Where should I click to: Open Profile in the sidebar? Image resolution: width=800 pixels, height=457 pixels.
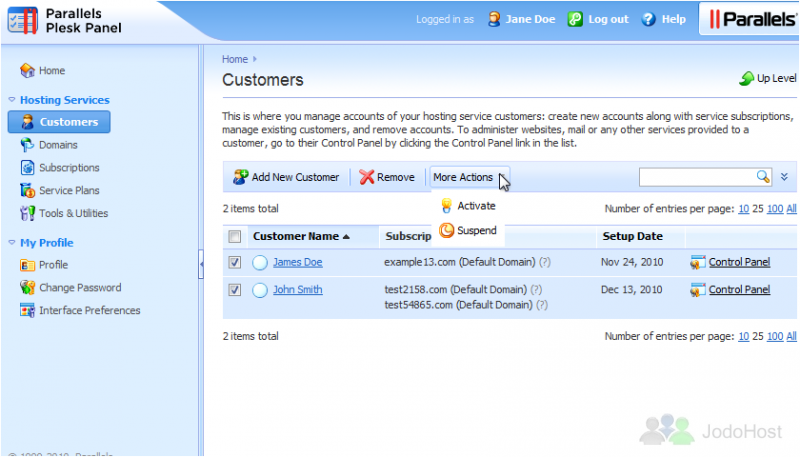tap(54, 265)
